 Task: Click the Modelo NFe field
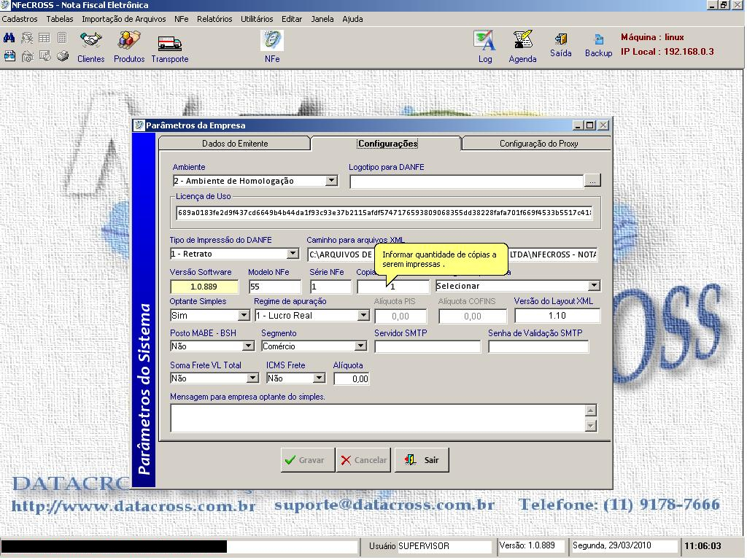(275, 287)
